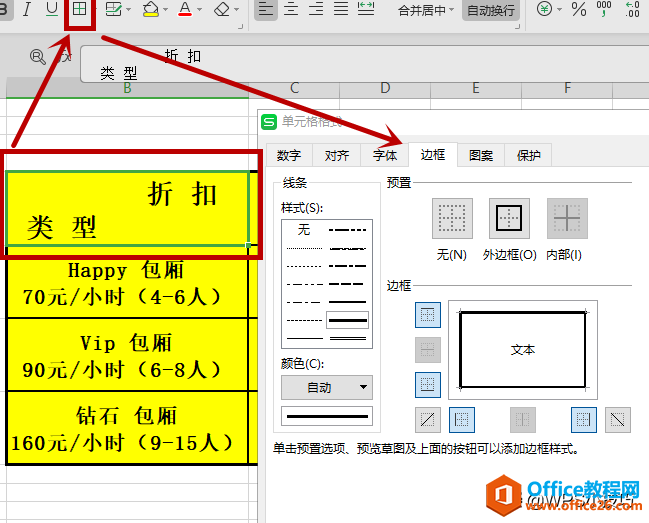This screenshot has width=649, height=523.
Task: Select the 无 line style
Action: pyautogui.click(x=304, y=229)
